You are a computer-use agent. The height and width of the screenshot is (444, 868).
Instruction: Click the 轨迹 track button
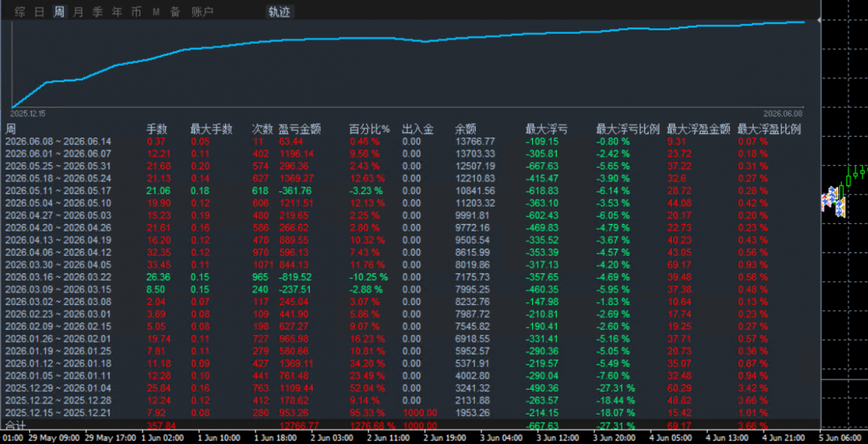coord(279,12)
